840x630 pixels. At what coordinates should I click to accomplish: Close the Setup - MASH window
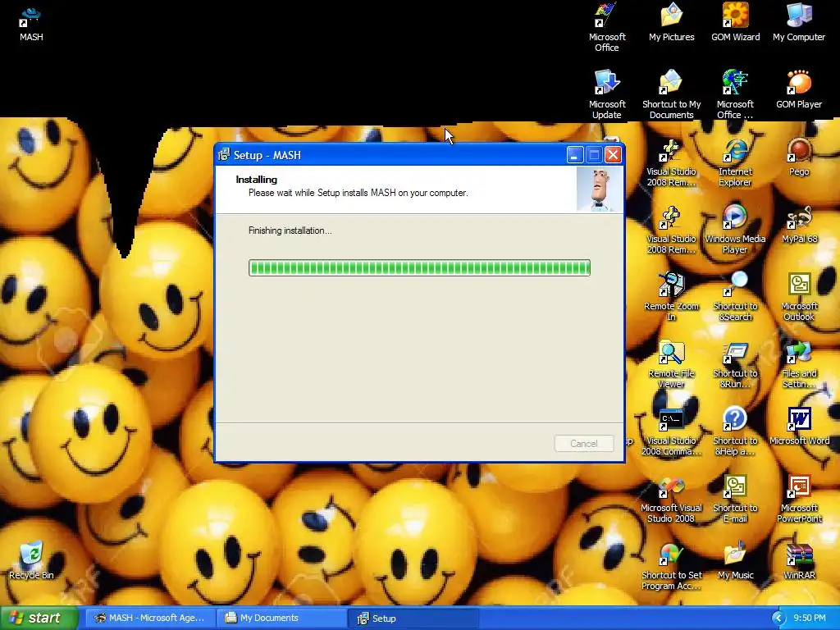613,155
